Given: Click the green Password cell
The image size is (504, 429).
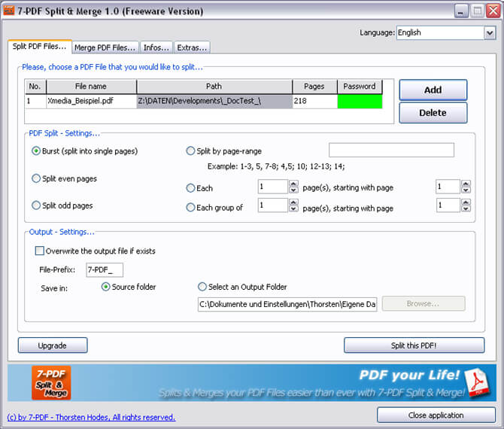Looking at the screenshot, I should (360, 101).
